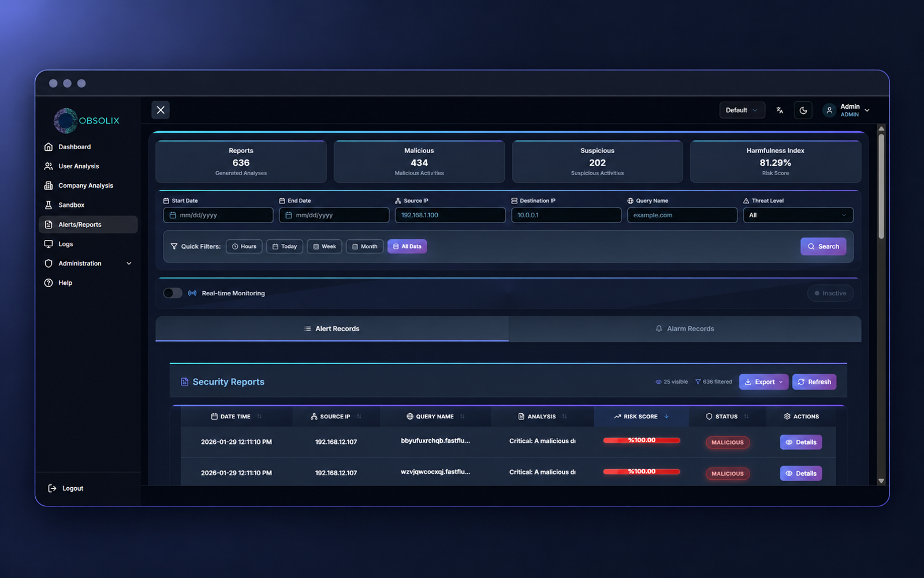
Task: Sort by Status column arrows
Action: pyautogui.click(x=746, y=416)
